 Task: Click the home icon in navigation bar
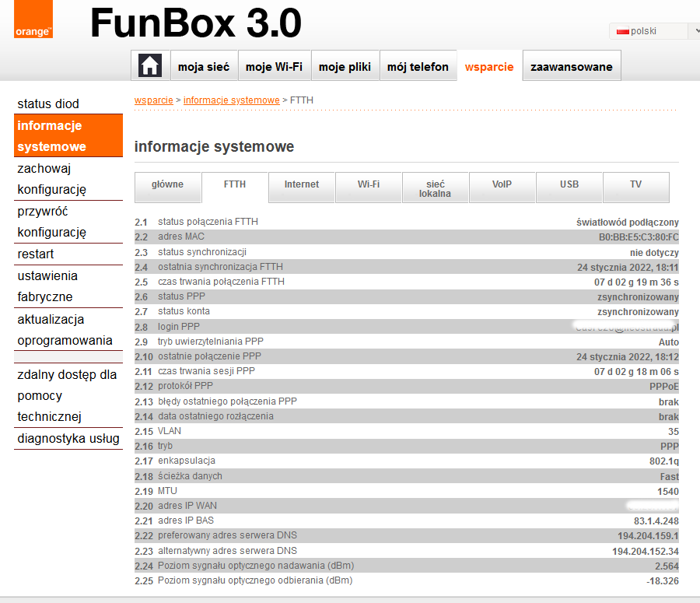(149, 67)
